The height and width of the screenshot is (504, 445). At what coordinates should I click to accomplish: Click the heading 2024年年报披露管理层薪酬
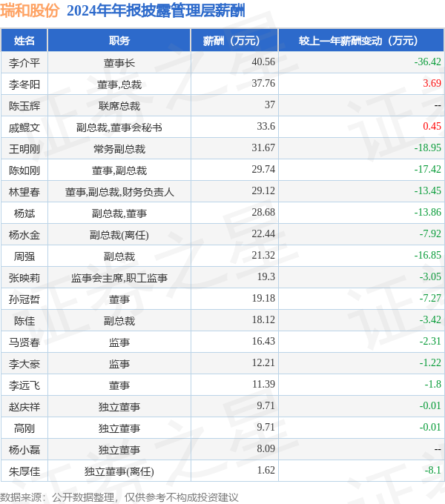tap(156, 10)
